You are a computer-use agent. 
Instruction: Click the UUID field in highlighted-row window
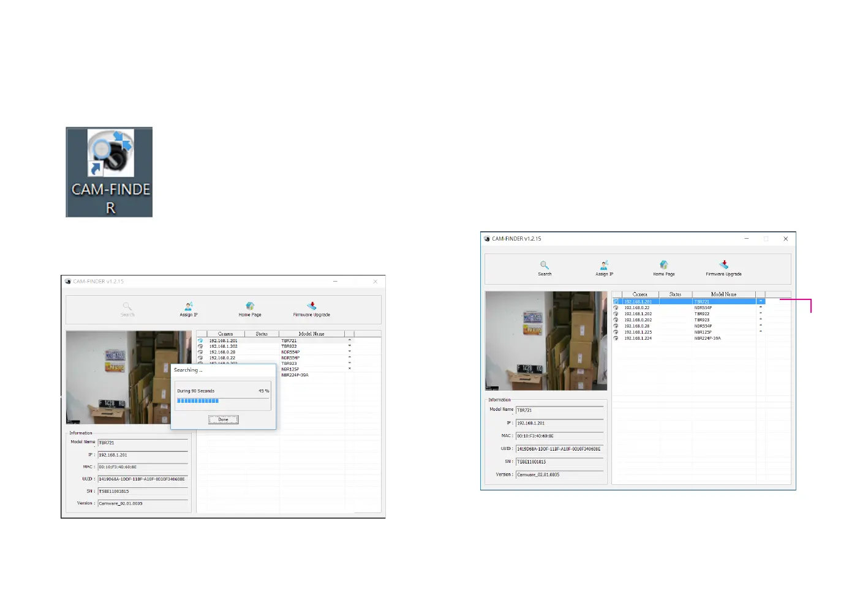coord(560,449)
